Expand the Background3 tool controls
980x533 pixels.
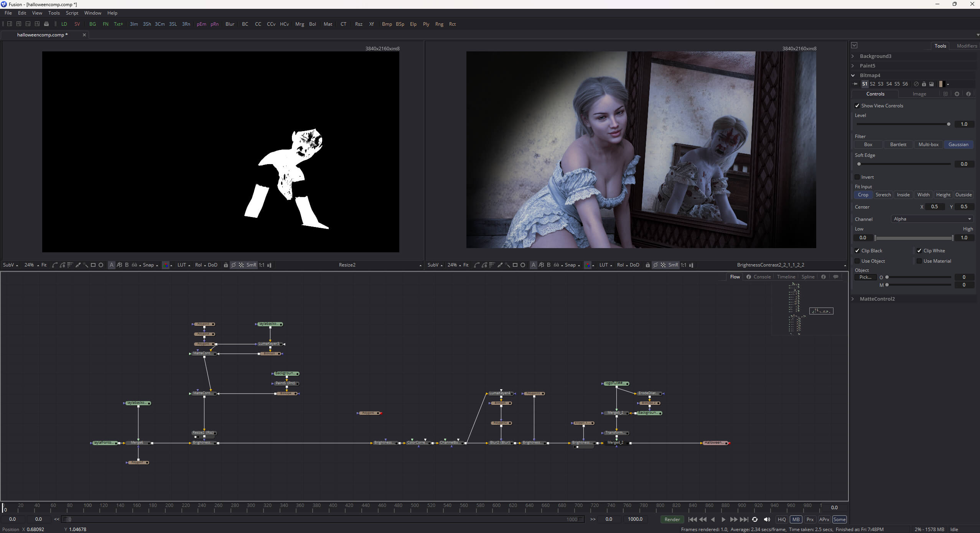(853, 56)
